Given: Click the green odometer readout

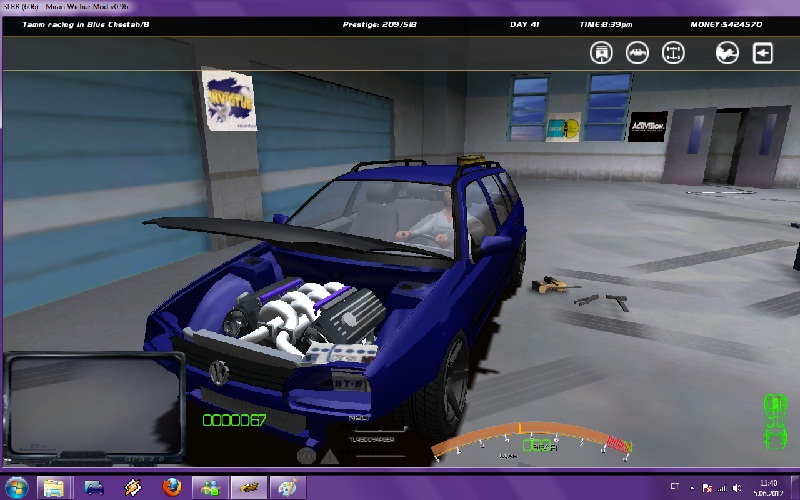Looking at the screenshot, I should pos(234,420).
